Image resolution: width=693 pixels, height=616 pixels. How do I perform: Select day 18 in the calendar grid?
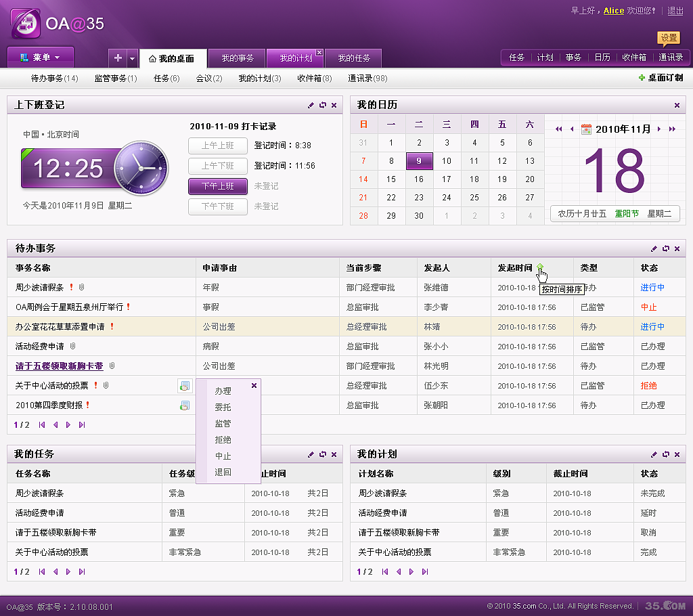pos(473,181)
